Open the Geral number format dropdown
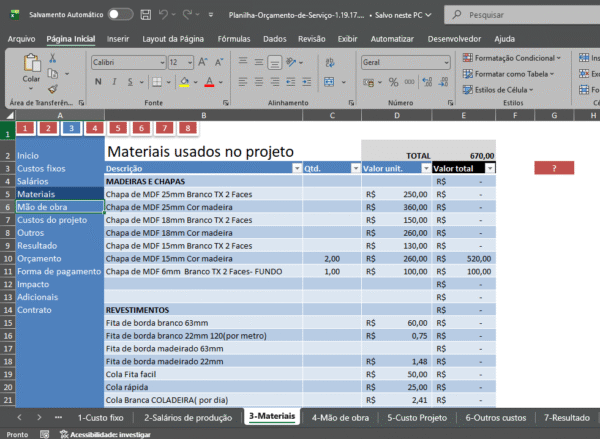This screenshot has height=439, width=600. [x=446, y=62]
